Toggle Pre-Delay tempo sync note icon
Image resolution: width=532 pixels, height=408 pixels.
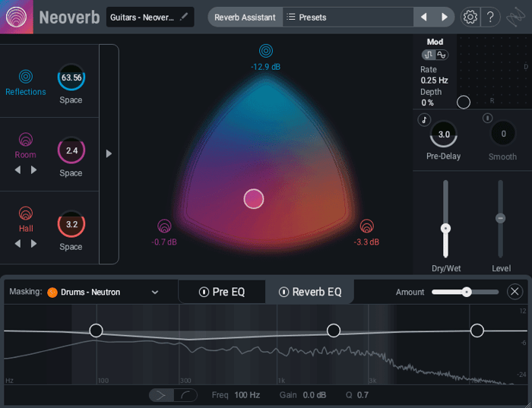(x=424, y=120)
